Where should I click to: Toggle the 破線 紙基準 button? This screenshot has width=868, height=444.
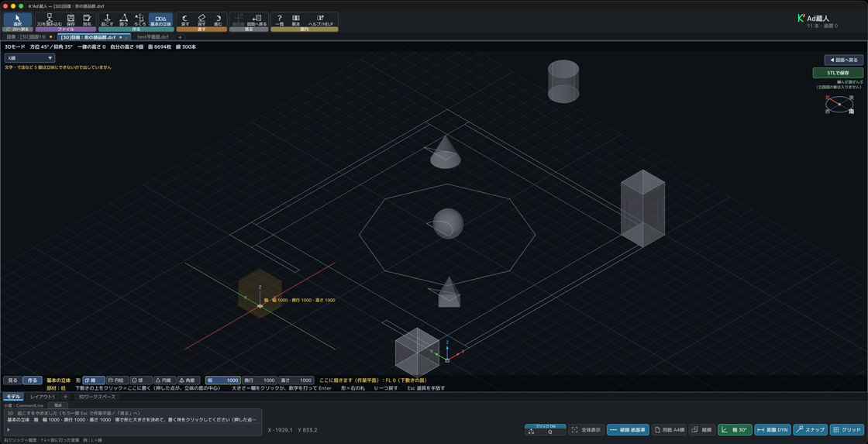coord(628,429)
